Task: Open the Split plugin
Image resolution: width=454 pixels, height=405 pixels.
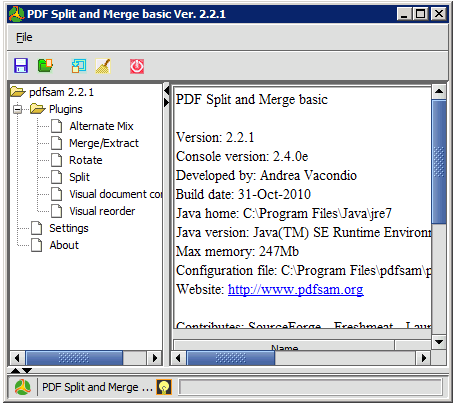Action: [x=79, y=177]
